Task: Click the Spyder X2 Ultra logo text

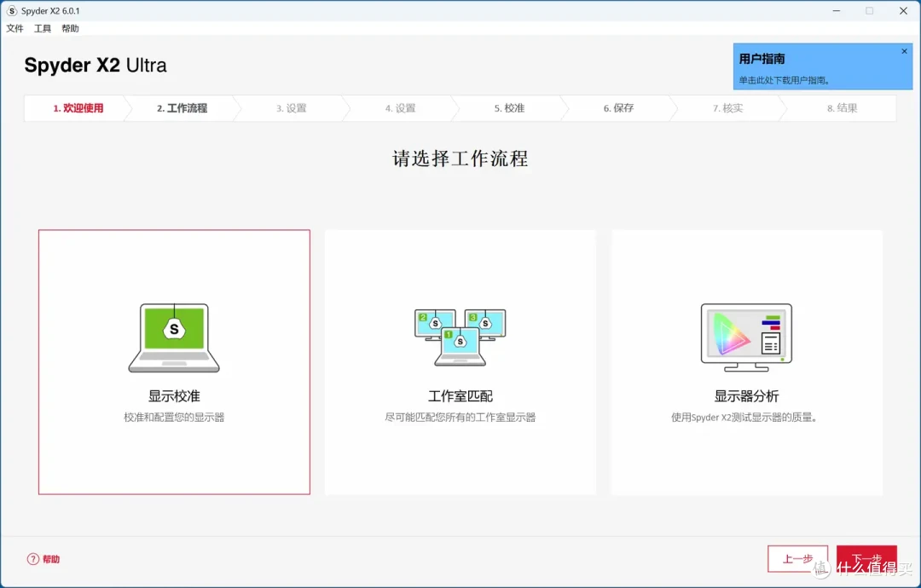Action: (x=96, y=65)
